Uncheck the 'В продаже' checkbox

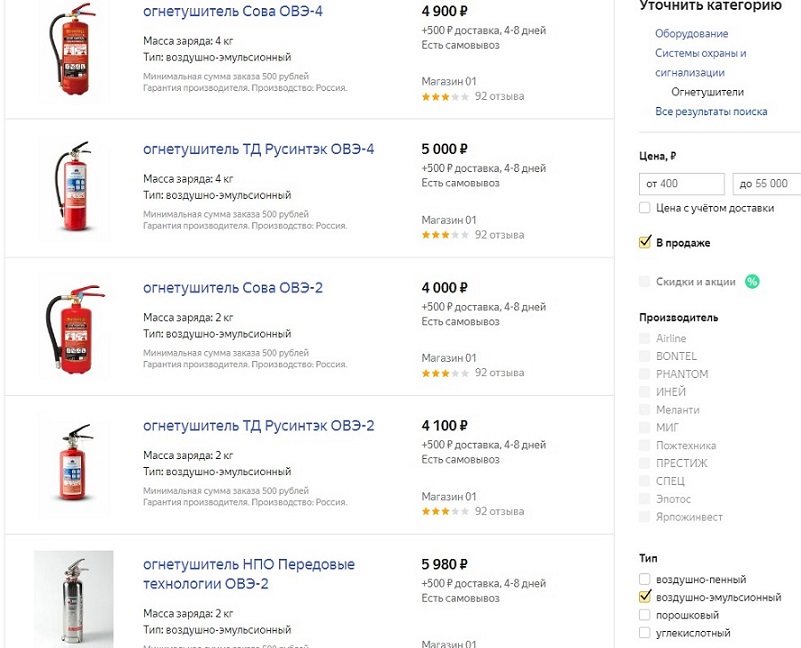click(x=645, y=242)
